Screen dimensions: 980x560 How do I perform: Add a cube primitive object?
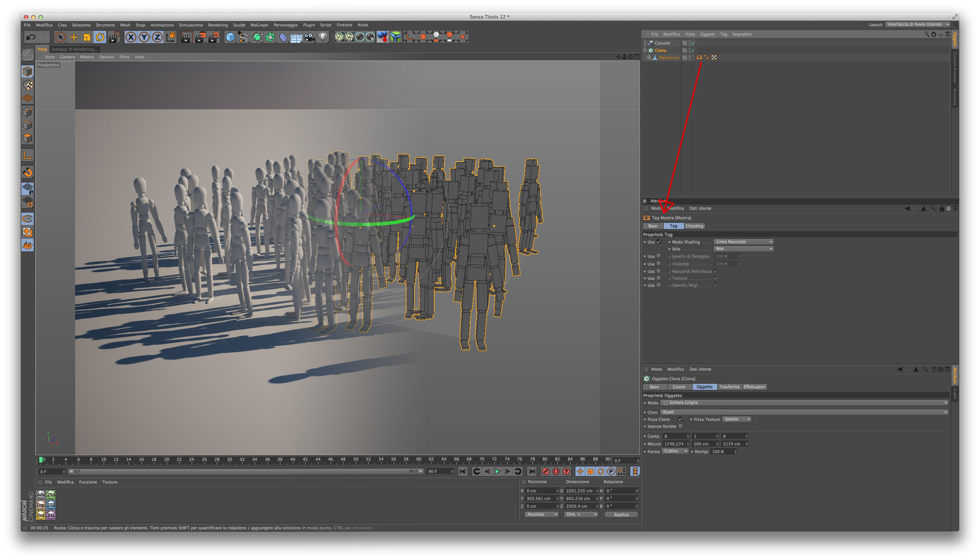[x=230, y=37]
